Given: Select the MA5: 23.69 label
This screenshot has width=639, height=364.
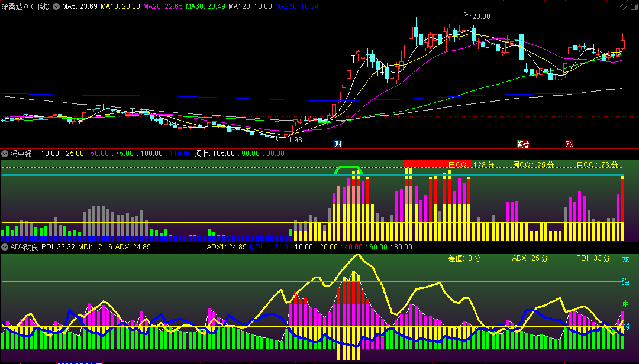Looking at the screenshot, I should coord(79,6).
